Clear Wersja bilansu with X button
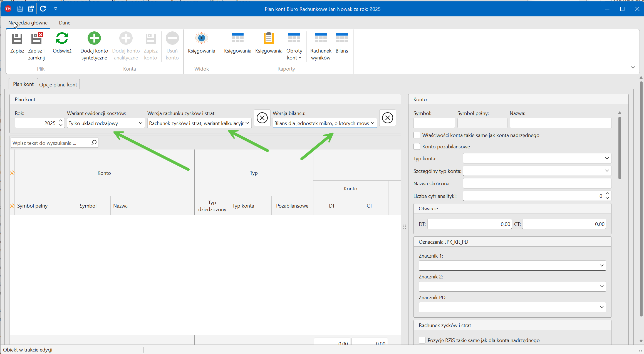The width and height of the screenshot is (644, 354). point(387,118)
